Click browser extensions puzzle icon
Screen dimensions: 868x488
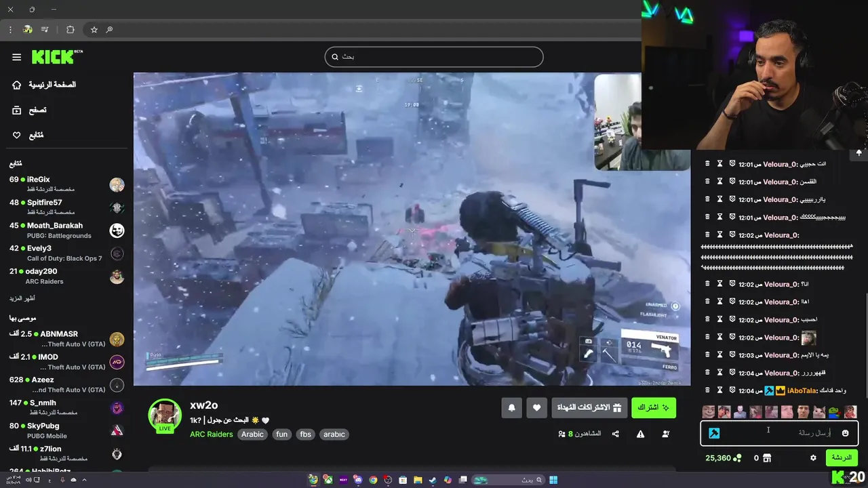(x=71, y=30)
